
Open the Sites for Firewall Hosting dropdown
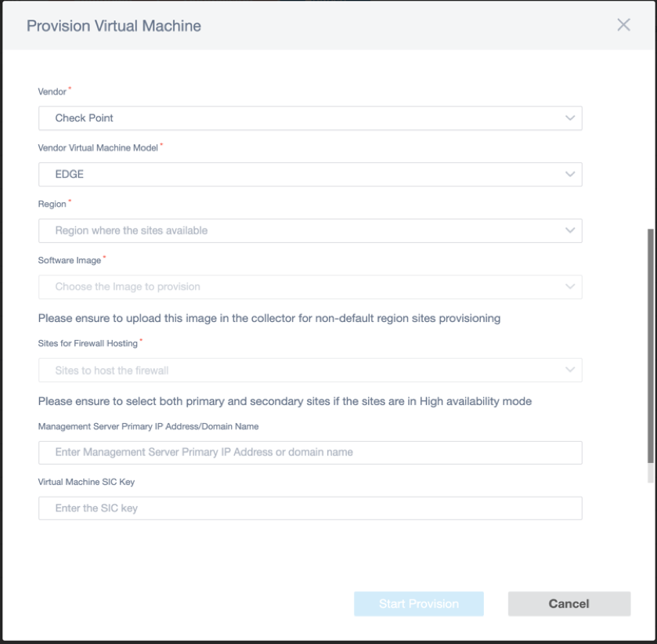[x=310, y=370]
